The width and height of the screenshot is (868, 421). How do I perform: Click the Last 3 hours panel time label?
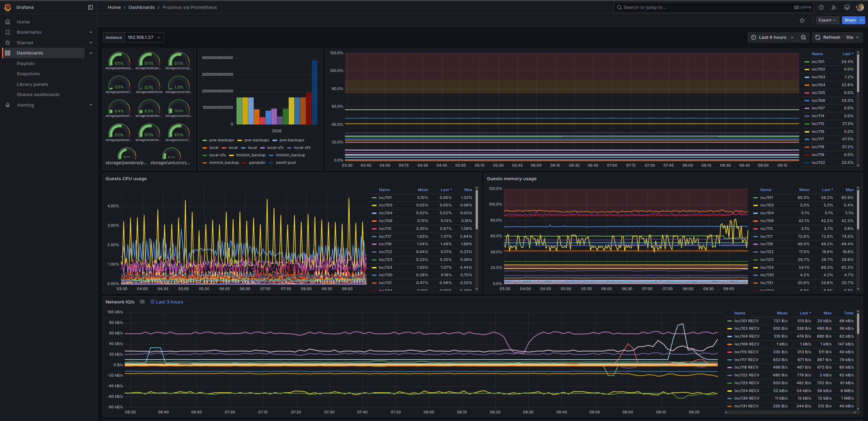[167, 302]
